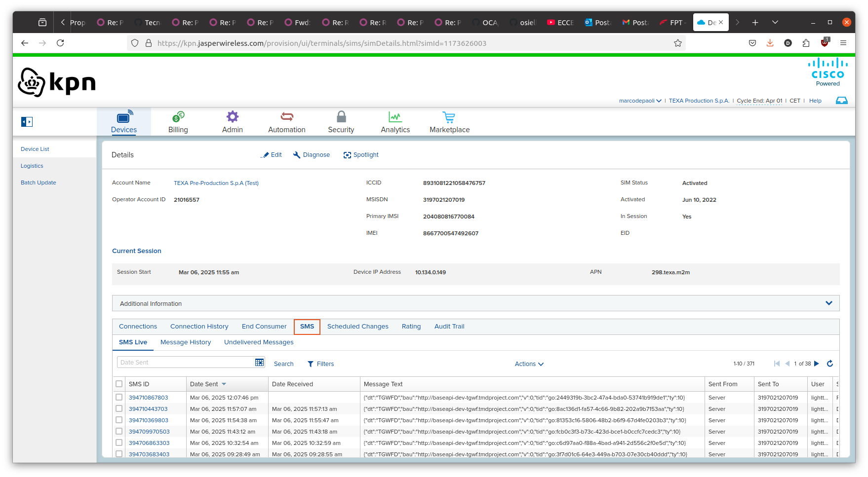The height and width of the screenshot is (477, 868).
Task: Open the Marketplace cart icon
Action: pos(449,117)
